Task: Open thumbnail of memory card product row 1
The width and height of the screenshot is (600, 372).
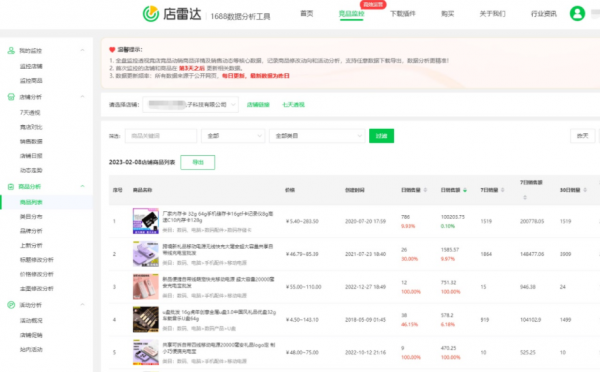Action: (145, 221)
